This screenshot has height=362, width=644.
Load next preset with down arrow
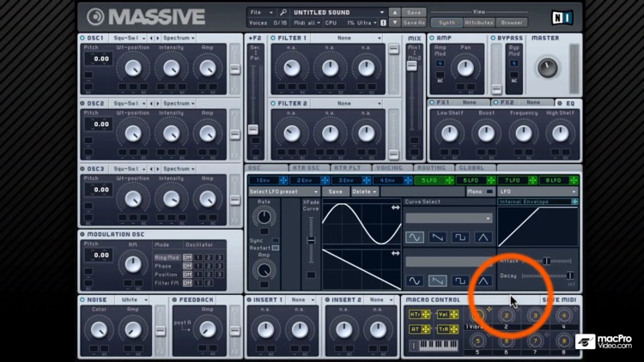pyautogui.click(x=395, y=22)
